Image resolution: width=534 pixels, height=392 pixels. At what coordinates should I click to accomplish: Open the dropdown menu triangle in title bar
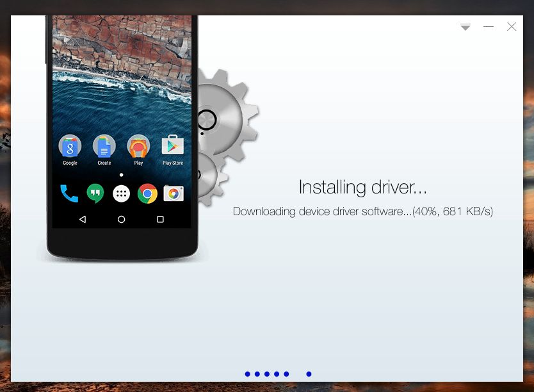coord(465,27)
